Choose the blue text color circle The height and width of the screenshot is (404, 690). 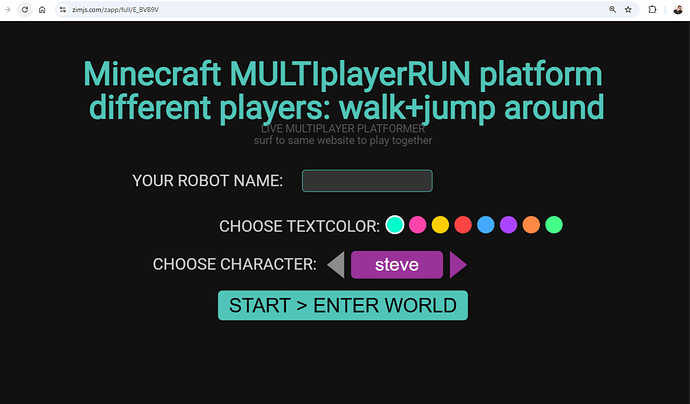point(486,225)
